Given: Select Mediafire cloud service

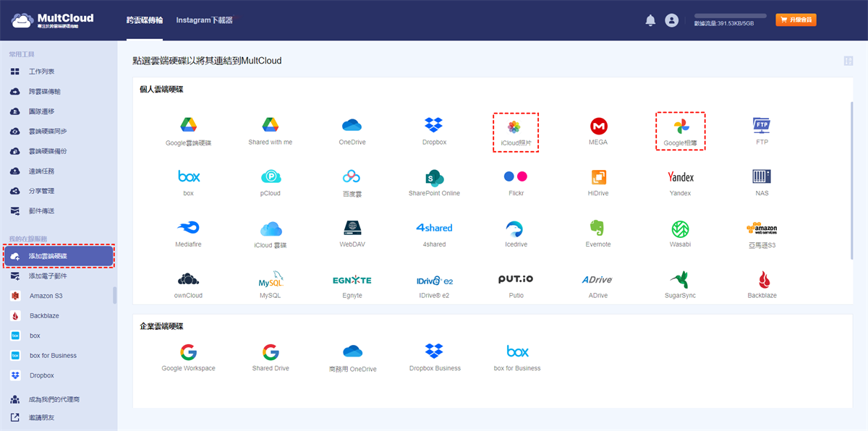Looking at the screenshot, I should (189, 234).
